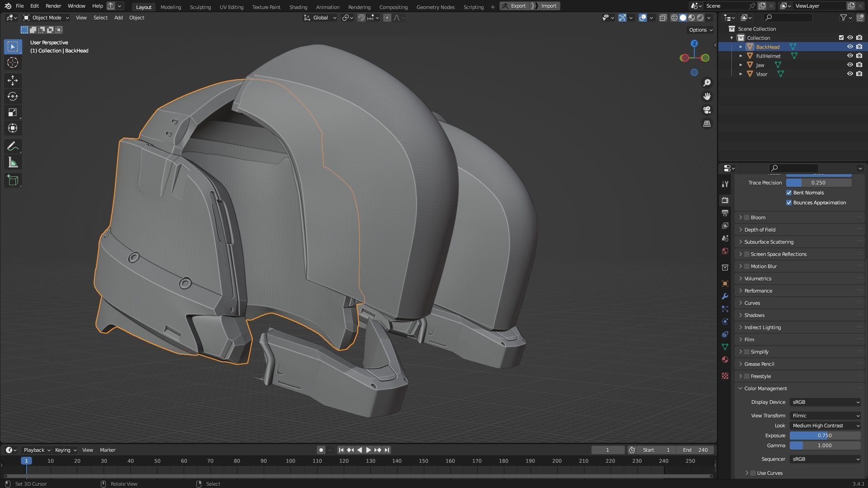Toggle X-ray mode in viewport header
The image size is (868, 488).
coord(663,18)
